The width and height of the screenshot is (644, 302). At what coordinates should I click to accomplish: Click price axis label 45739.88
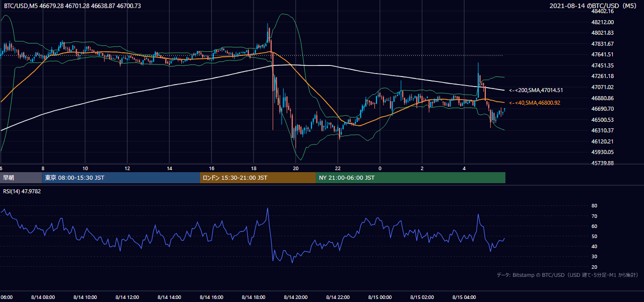[603, 163]
